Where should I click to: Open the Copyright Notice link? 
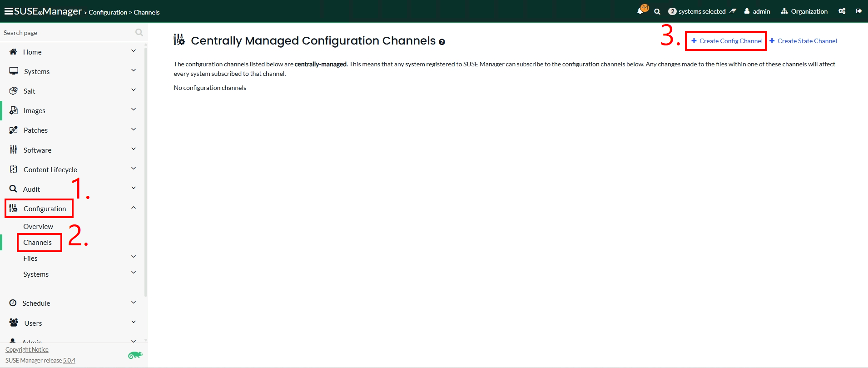pos(27,349)
